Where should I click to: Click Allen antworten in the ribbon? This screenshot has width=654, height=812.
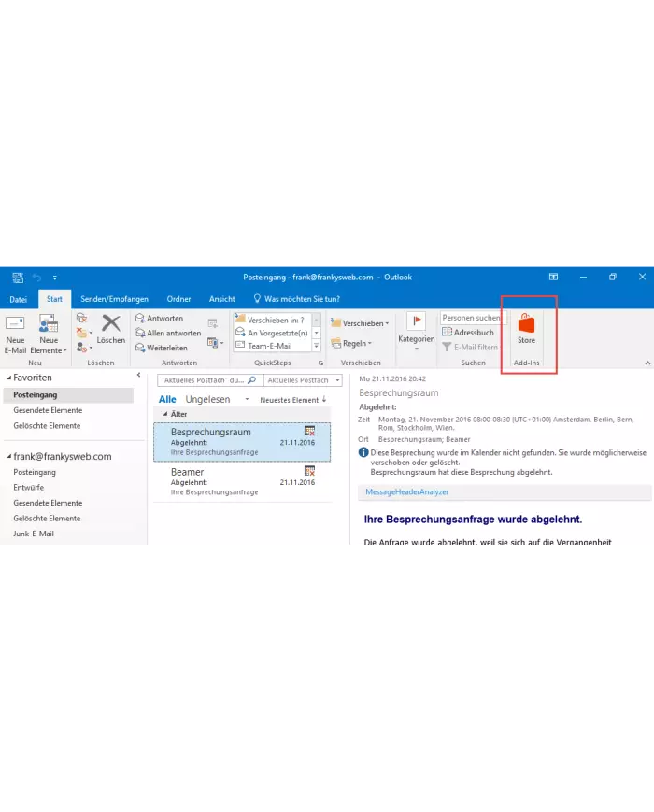click(x=168, y=333)
